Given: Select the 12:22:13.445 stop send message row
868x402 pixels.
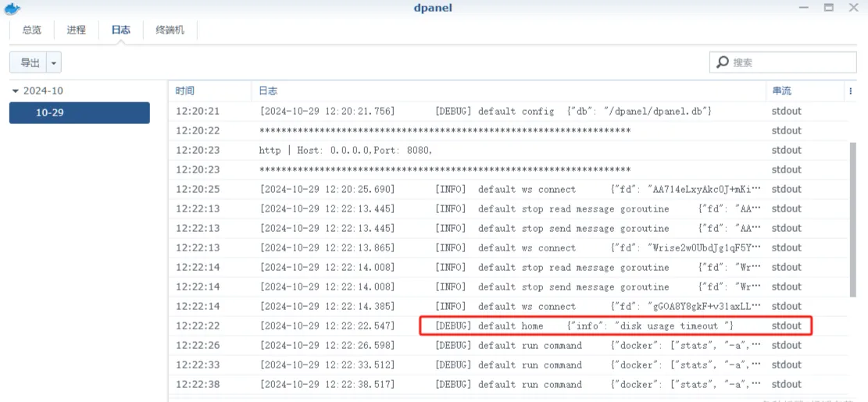Looking at the screenshot, I should 508,229.
